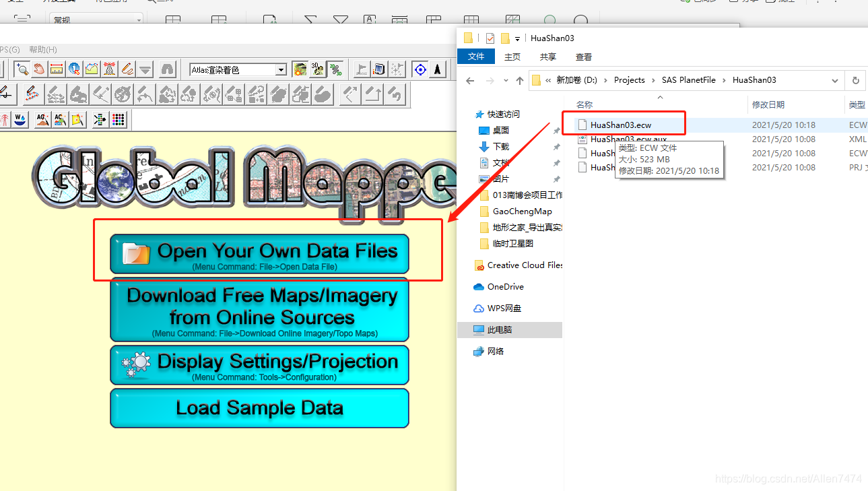Expand the address bar history dropdown
This screenshot has width=868, height=491.
click(835, 80)
